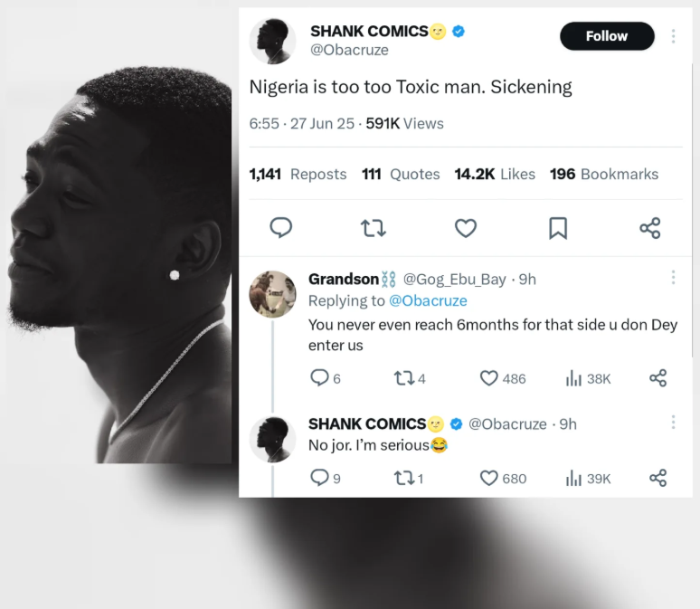Viewport: 700px width, 609px height.
Task: View the 111 Quotes list
Action: coord(401,174)
